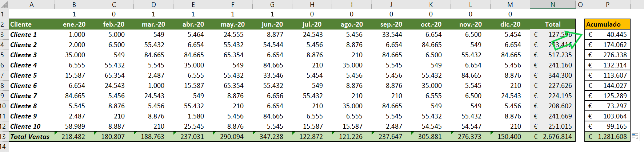Select the 'Cliente 10' cell

point(32,126)
